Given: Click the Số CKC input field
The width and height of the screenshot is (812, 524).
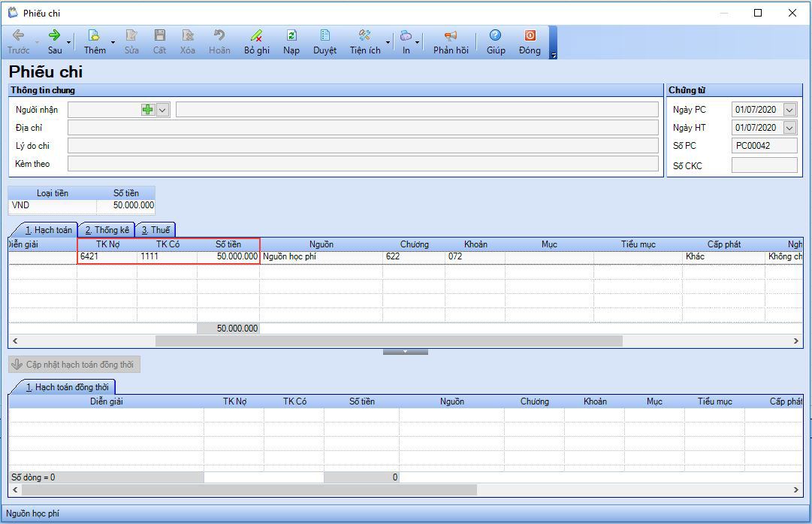Looking at the screenshot, I should click(x=764, y=165).
